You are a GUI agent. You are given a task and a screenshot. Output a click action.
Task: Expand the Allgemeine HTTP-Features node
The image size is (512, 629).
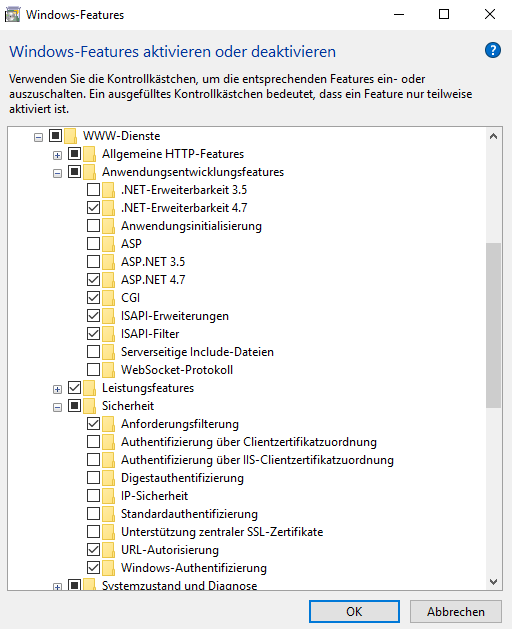click(x=57, y=155)
